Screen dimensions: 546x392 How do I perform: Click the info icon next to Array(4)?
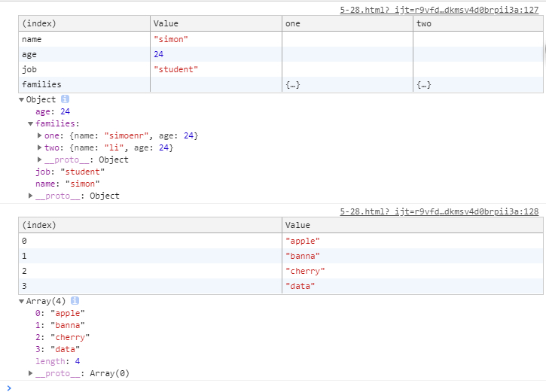coord(75,300)
